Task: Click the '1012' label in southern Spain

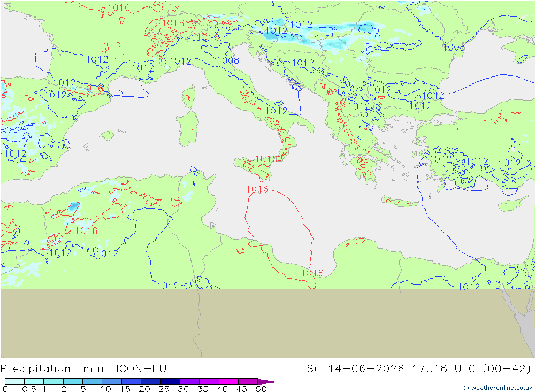Action: [16, 153]
